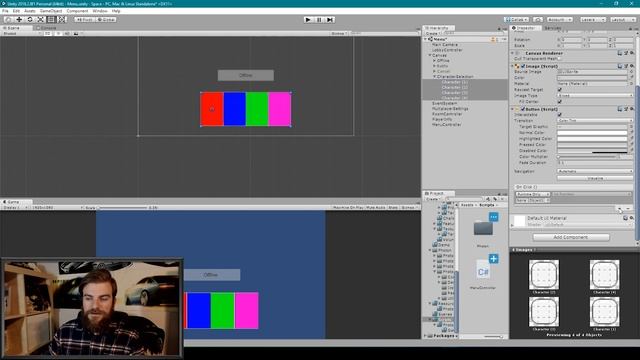
Task: Select LobbyController in Hierarchy
Action: point(447,50)
